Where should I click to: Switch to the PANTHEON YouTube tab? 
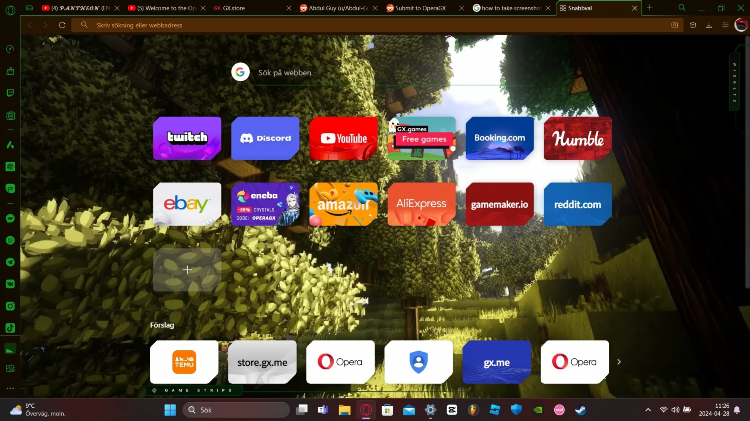click(x=80, y=8)
